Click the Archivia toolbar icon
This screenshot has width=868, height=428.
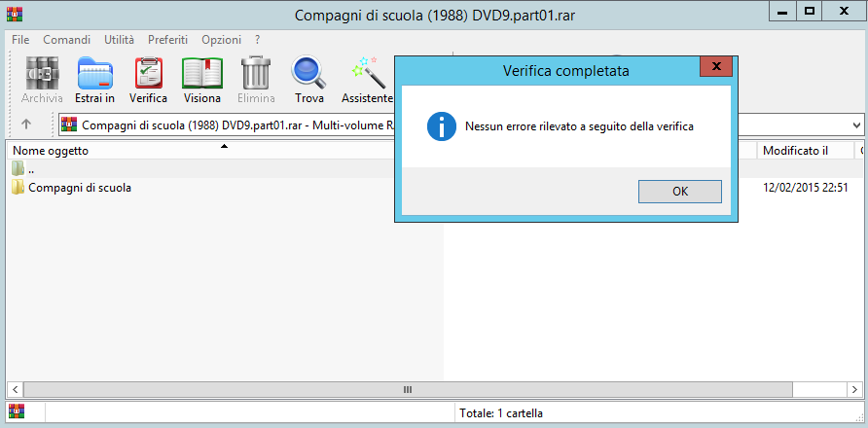[42, 81]
